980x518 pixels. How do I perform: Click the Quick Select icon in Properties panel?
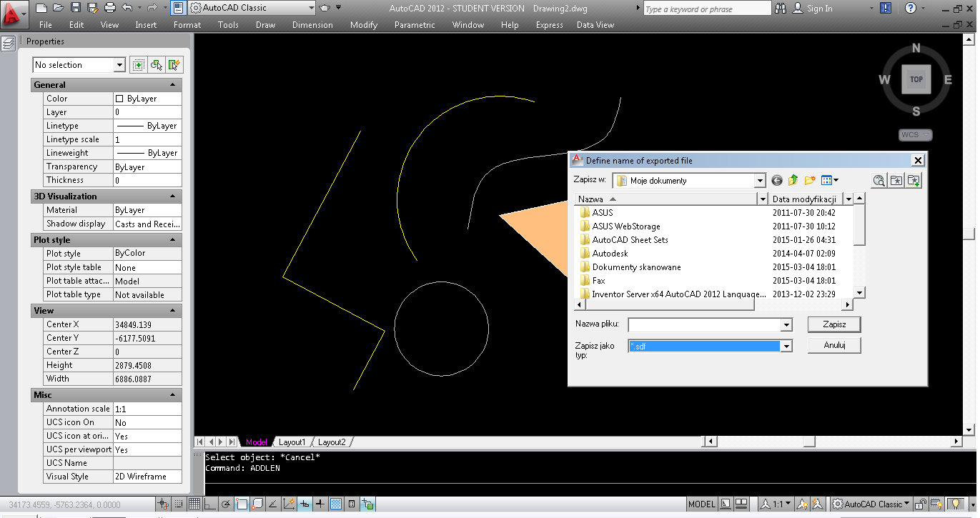(174, 65)
